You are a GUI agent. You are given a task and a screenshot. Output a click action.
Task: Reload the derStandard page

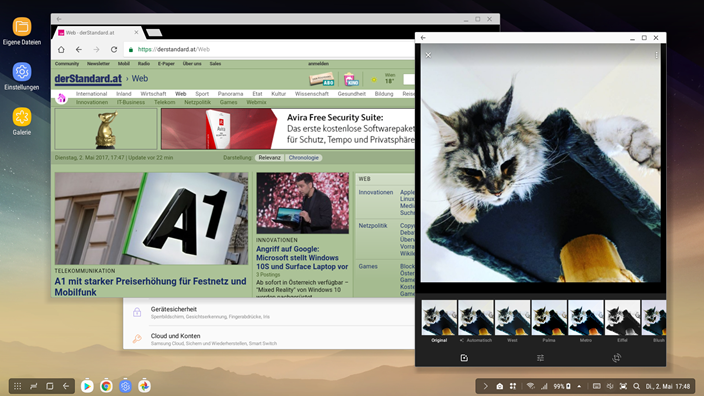coord(114,49)
